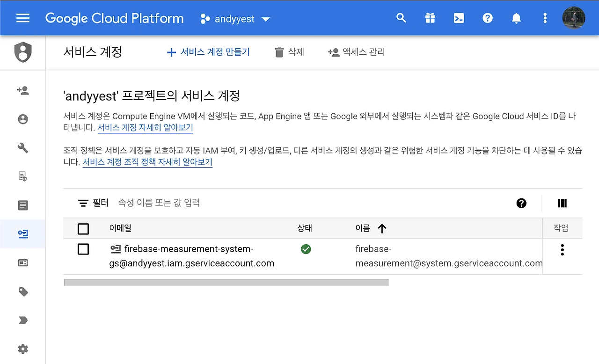Image resolution: width=599 pixels, height=364 pixels.
Task: Select the service accounts key sidebar icon
Action: [x=23, y=234]
